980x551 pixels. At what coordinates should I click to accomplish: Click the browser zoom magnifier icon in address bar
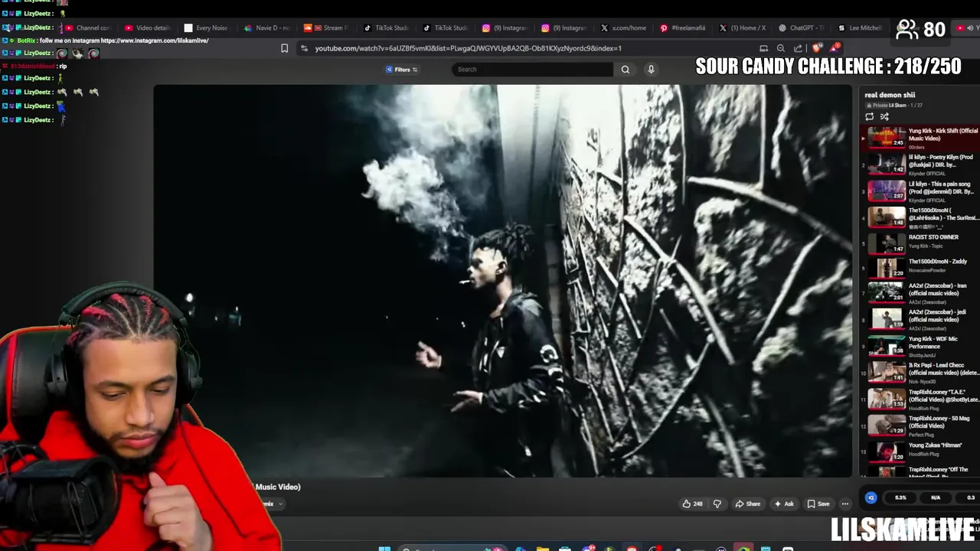click(781, 48)
